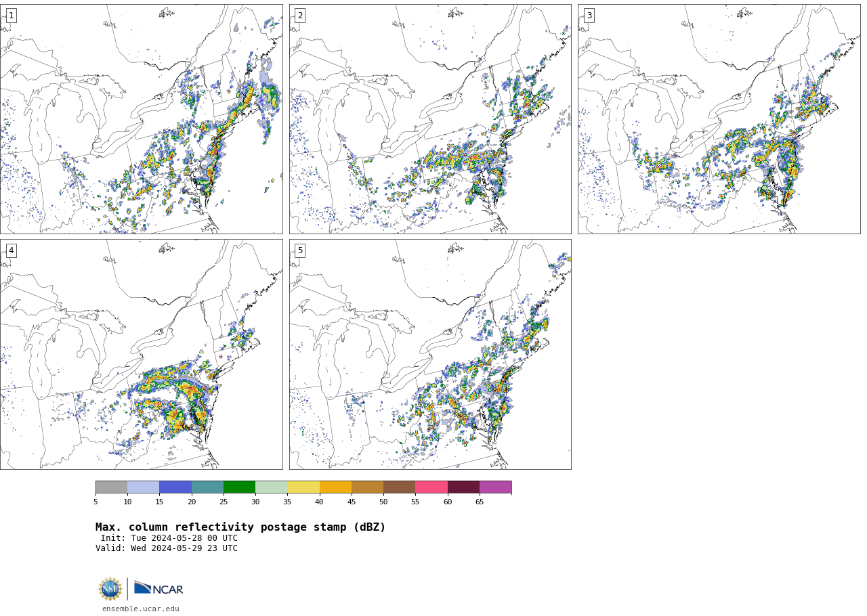Select the blue 15-20 dBZ swatch
The width and height of the screenshot is (867, 616).
175,487
